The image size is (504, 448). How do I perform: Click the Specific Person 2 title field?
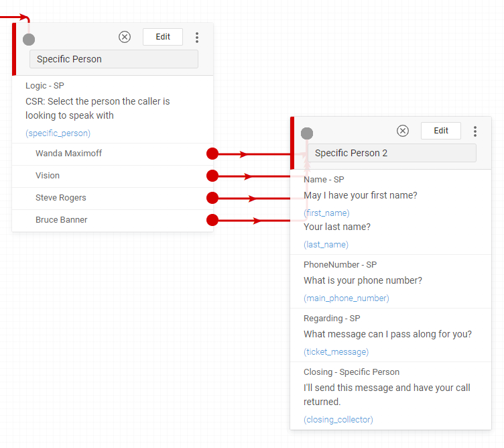(x=392, y=153)
